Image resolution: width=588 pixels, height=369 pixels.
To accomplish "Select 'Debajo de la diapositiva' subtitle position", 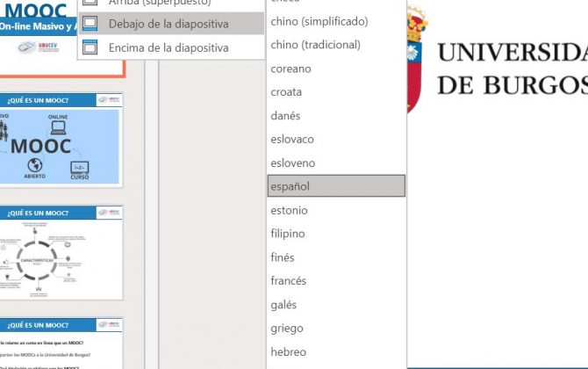I will pos(171,24).
